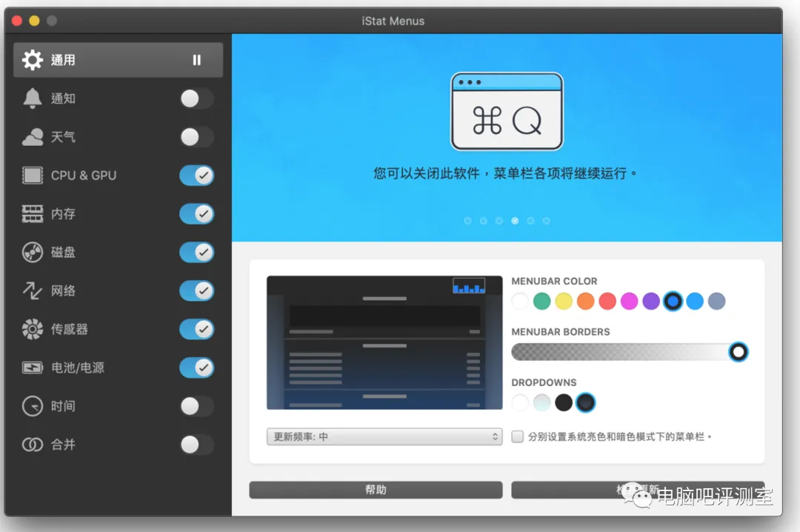Screen dimensions: 800x532
Task: Disable the 传感器 toggle
Action: point(196,329)
